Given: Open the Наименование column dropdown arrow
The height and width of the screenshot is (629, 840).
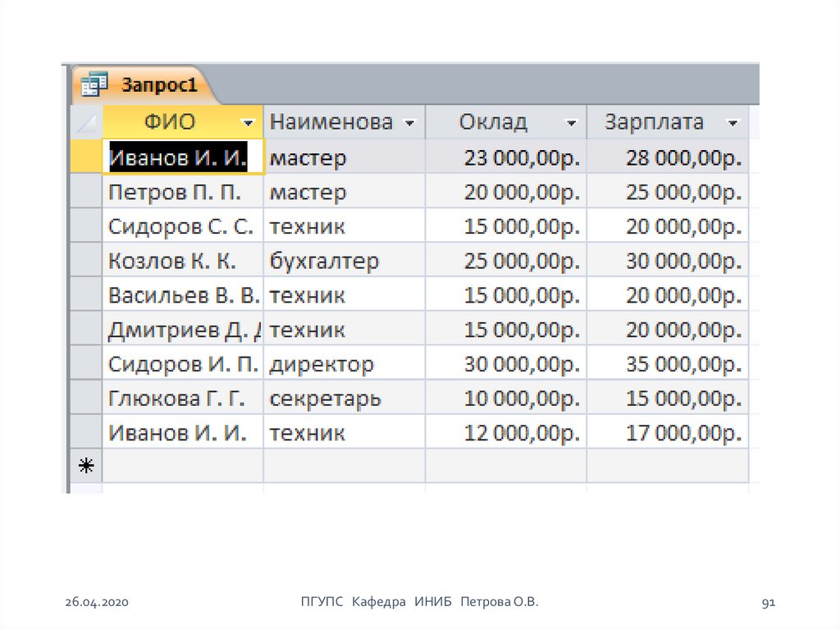Looking at the screenshot, I should pyautogui.click(x=409, y=123).
